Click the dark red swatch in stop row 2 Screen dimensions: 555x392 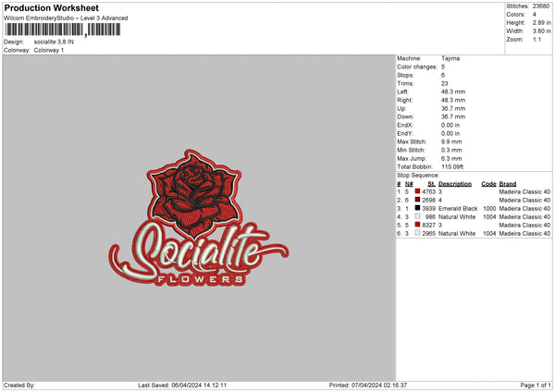(x=417, y=200)
